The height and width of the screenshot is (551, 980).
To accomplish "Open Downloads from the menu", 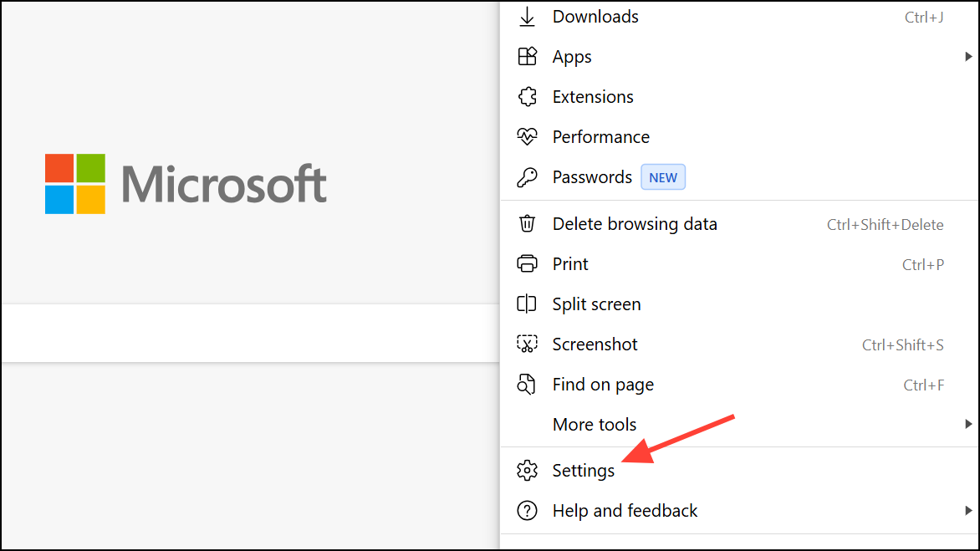I will pos(739,17).
